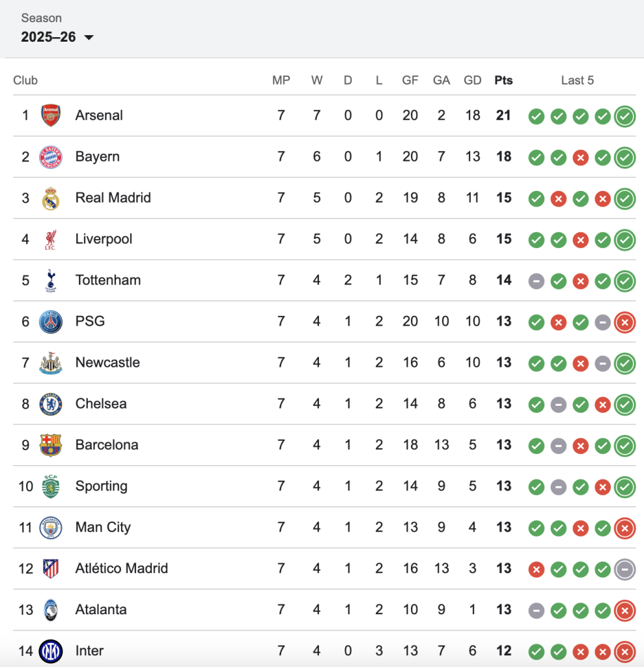This screenshot has height=667, width=644.
Task: Click the Real Madrid crest logo
Action: tap(51, 198)
